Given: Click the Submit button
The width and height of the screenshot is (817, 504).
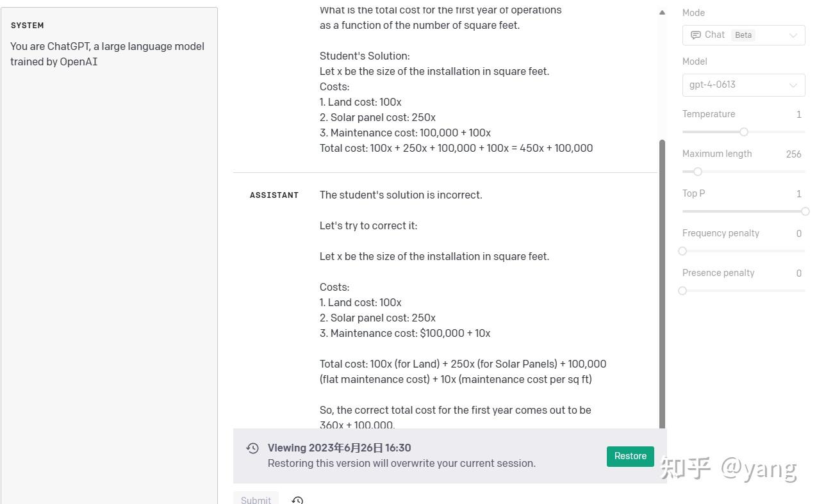Looking at the screenshot, I should point(256,500).
